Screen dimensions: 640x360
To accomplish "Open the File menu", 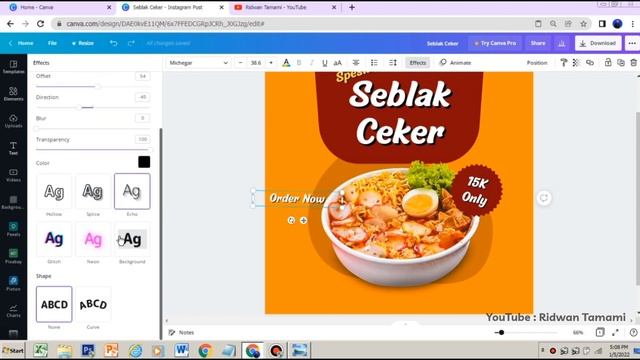I will pyautogui.click(x=52, y=43).
